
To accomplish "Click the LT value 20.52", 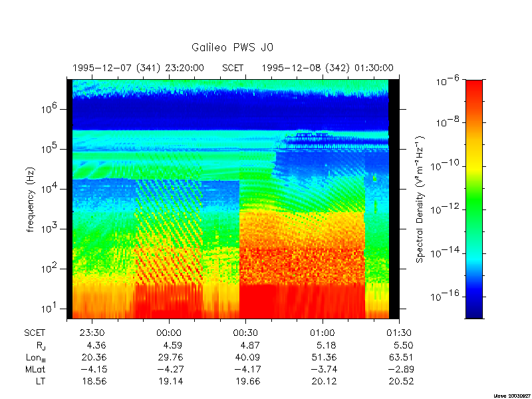I will (x=401, y=381).
